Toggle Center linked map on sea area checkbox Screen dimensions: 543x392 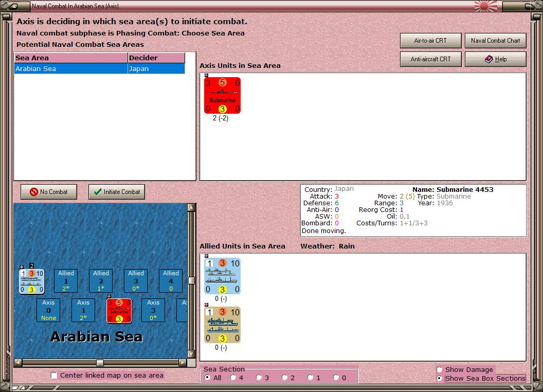coord(53,376)
